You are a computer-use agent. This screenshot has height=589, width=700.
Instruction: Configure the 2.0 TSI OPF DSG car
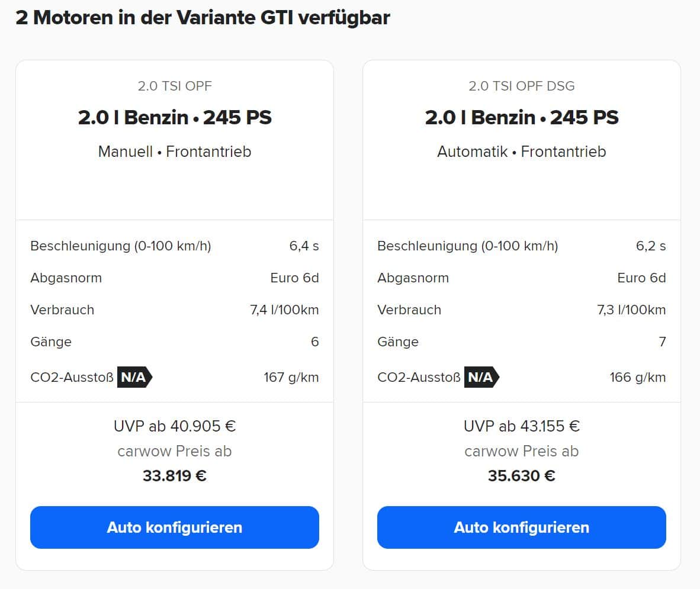coord(521,527)
